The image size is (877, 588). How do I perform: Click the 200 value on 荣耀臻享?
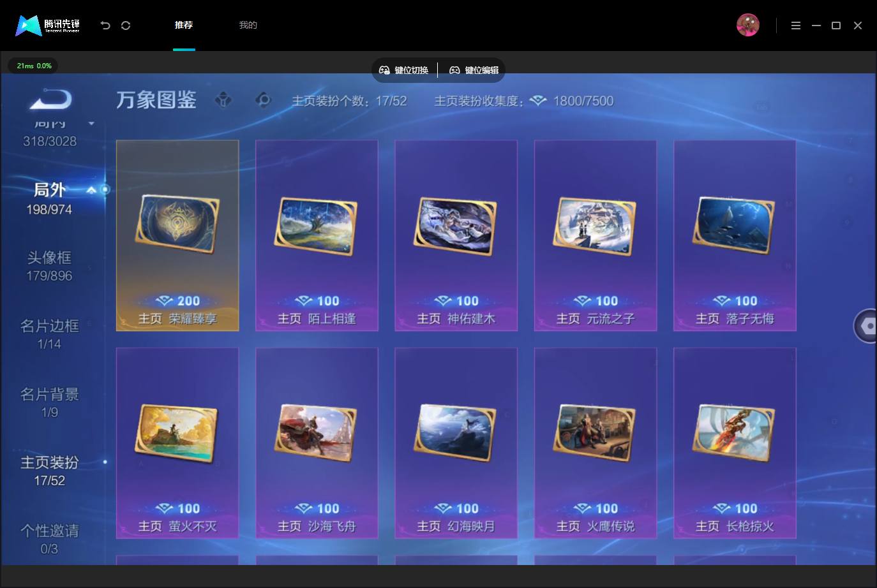click(188, 301)
